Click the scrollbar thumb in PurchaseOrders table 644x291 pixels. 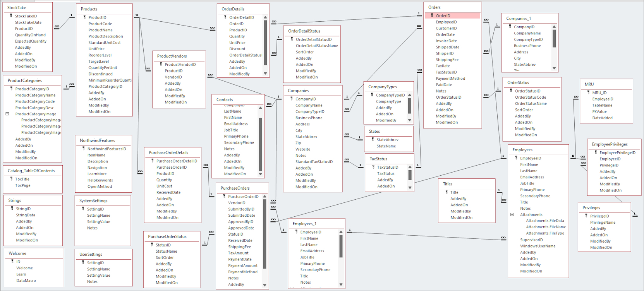[x=264, y=234]
